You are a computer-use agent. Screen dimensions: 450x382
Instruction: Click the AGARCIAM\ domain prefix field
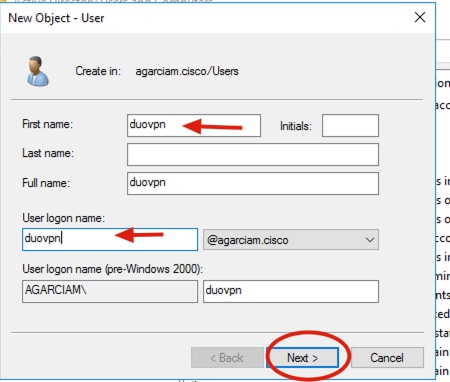point(110,291)
